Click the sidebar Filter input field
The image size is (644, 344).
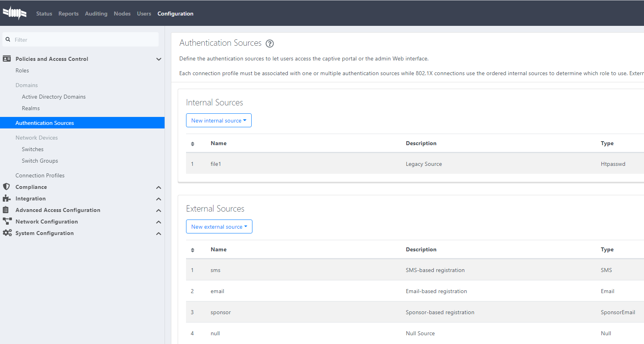point(83,40)
